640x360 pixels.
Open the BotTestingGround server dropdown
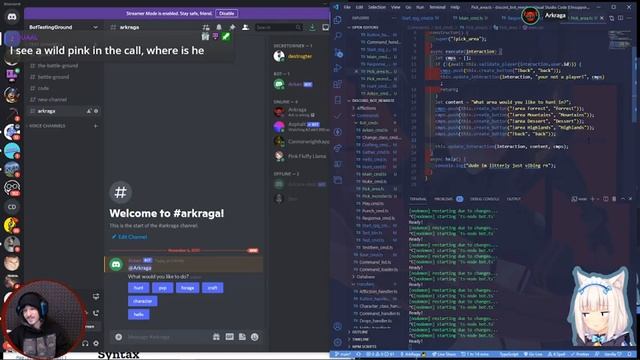click(x=63, y=27)
